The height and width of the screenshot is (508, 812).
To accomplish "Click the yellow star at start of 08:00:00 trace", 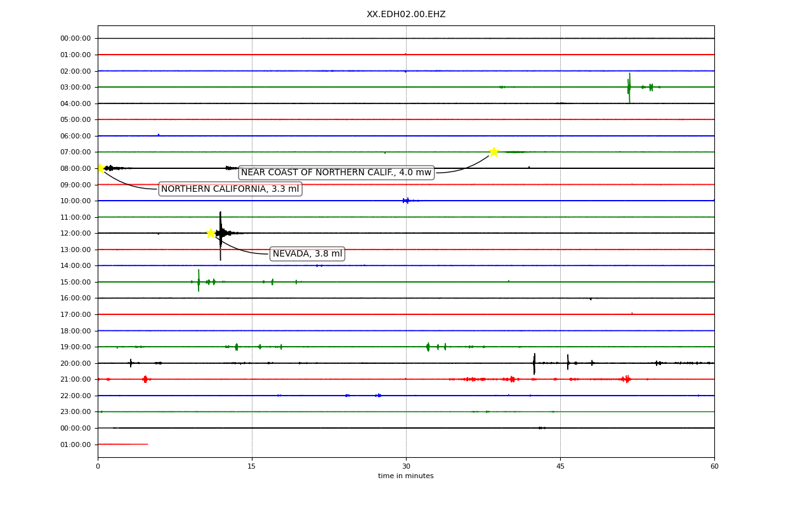I will pos(100,168).
